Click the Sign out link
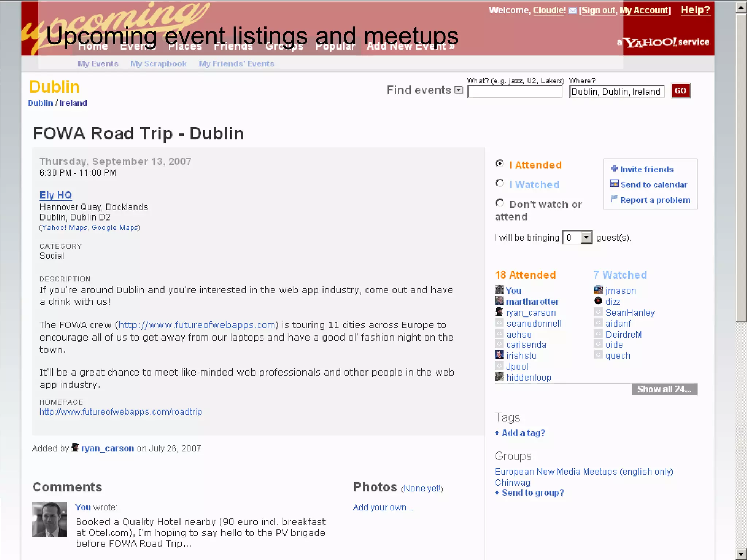 pyautogui.click(x=599, y=11)
